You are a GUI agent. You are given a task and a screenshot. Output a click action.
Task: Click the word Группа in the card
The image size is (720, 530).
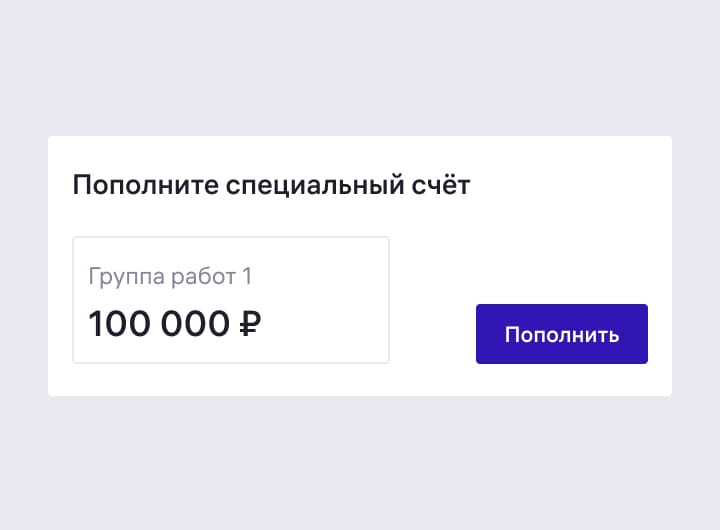(x=126, y=277)
